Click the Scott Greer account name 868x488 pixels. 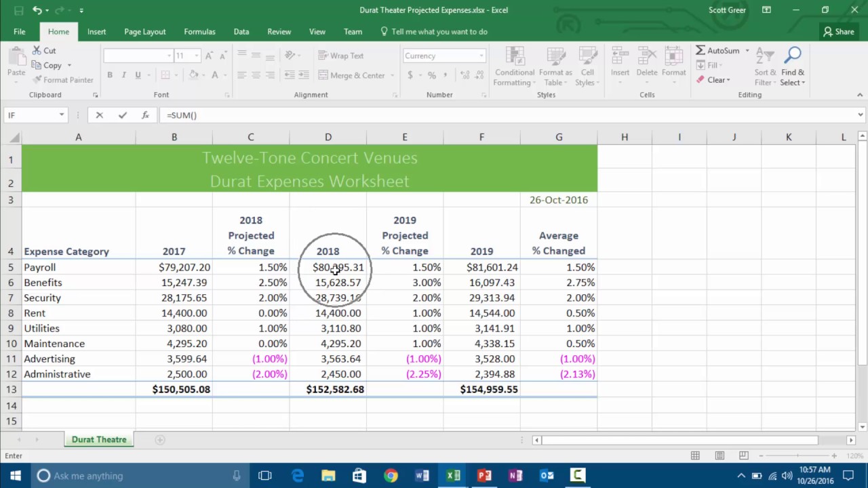pyautogui.click(x=727, y=10)
